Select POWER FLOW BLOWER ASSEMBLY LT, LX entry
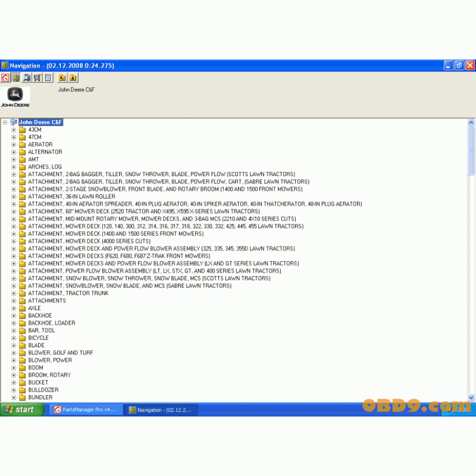Viewport: 476px width, 476px height. point(155,271)
